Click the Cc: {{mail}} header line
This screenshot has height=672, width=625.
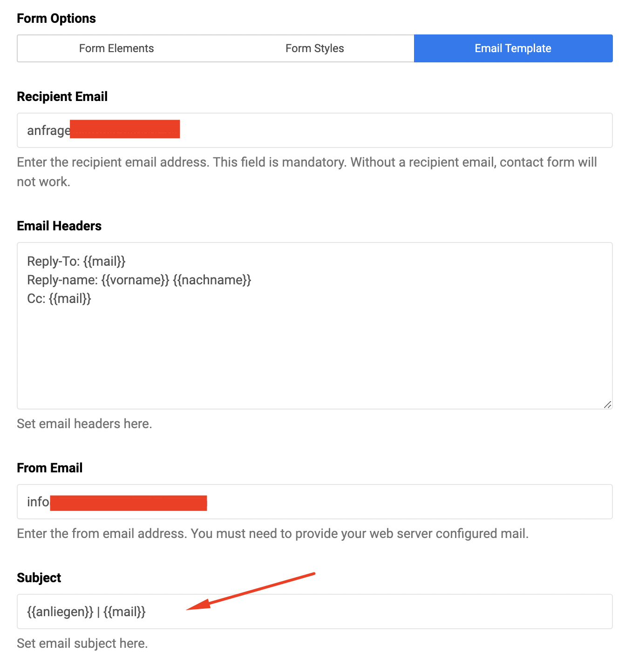click(59, 299)
